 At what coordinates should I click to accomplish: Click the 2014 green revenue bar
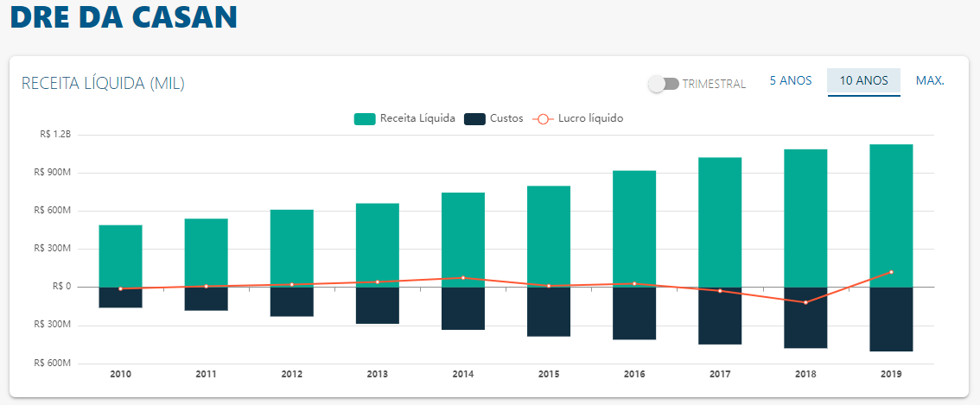click(463, 240)
